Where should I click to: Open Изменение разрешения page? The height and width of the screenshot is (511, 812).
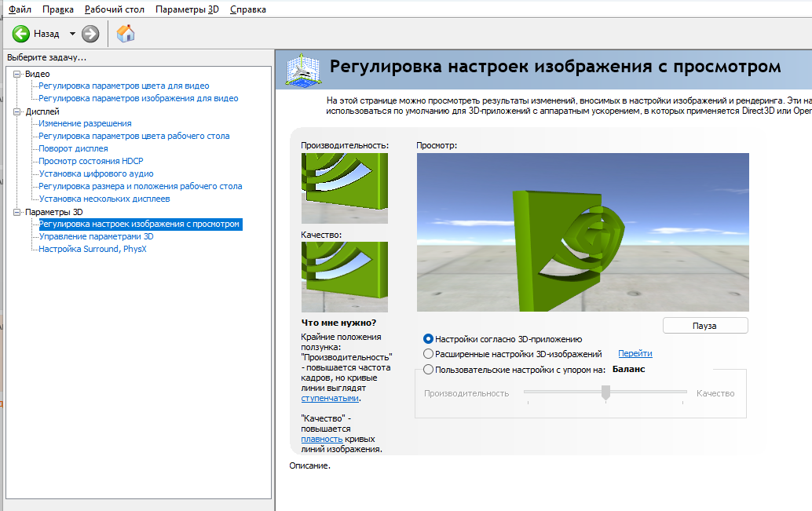[x=85, y=123]
